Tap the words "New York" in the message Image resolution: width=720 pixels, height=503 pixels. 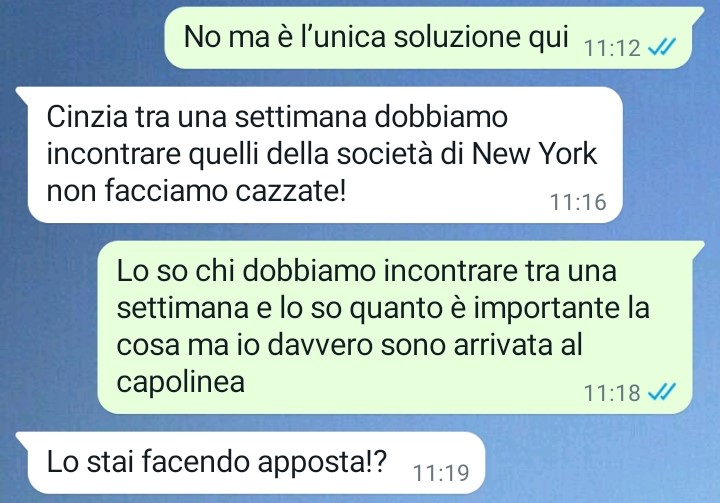pos(534,153)
